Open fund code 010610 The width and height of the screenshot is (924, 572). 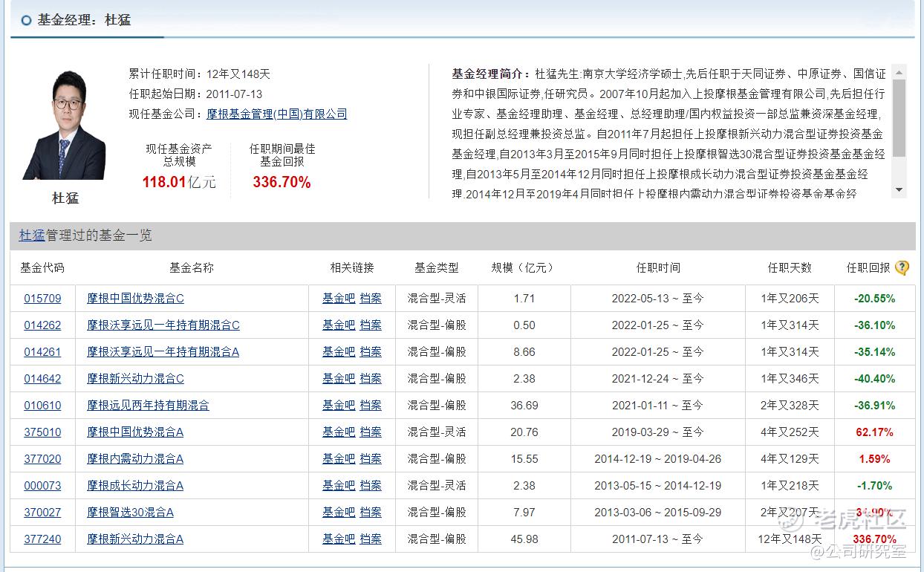coord(42,406)
